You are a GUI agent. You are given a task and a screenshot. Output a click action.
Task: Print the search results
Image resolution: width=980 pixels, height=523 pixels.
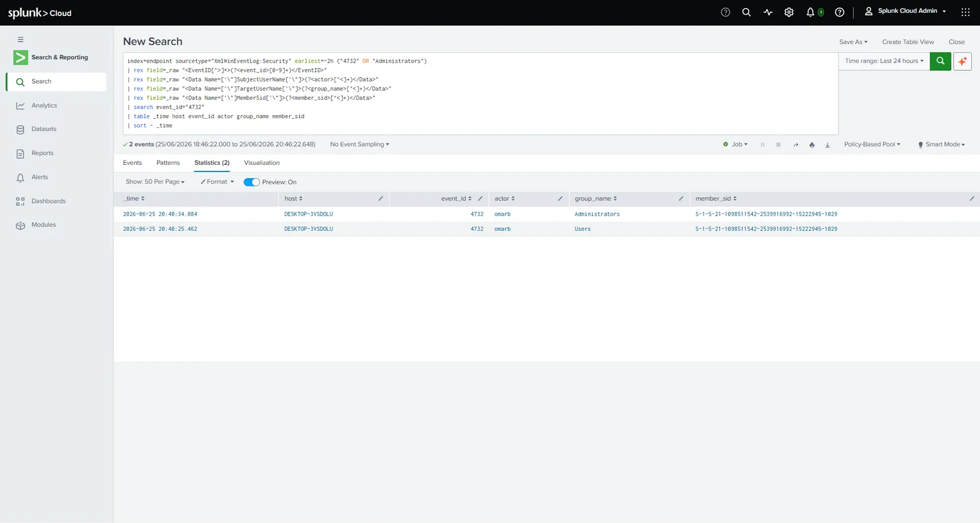pyautogui.click(x=812, y=145)
